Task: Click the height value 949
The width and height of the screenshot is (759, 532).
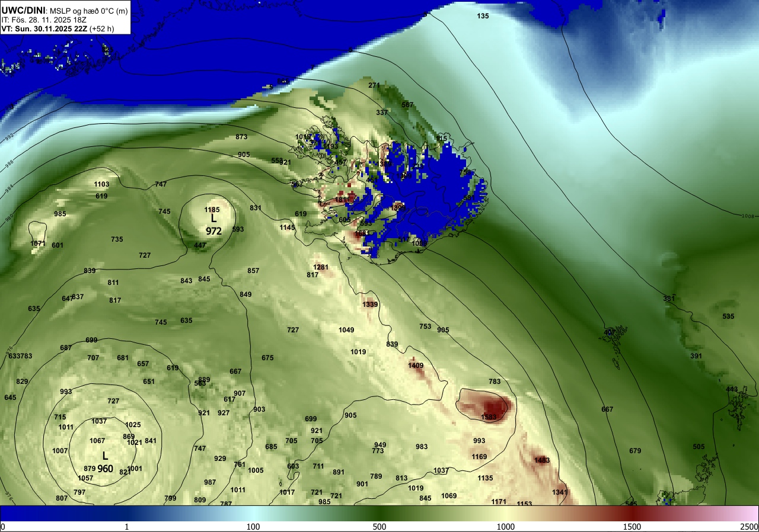Action: tap(380, 445)
